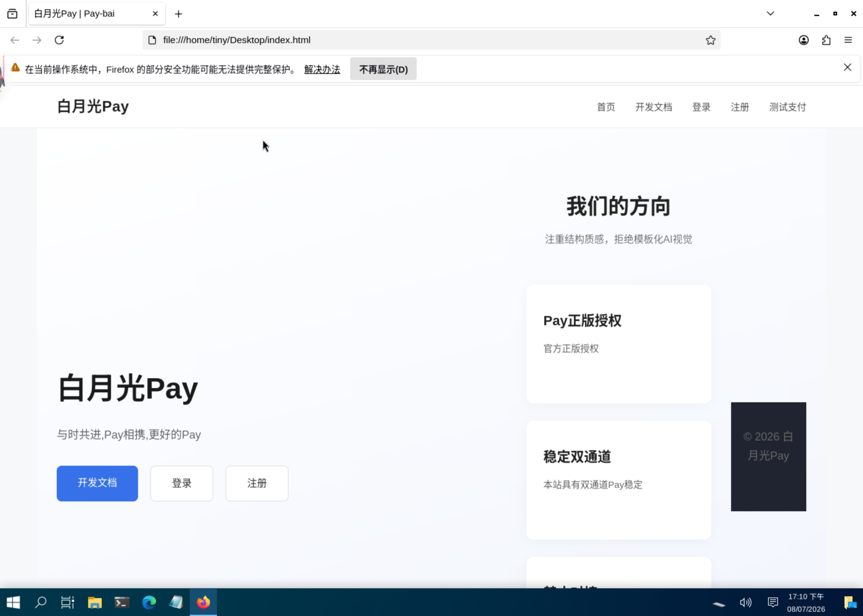Open the Windows Start menu
The height and width of the screenshot is (616, 863).
point(13,602)
